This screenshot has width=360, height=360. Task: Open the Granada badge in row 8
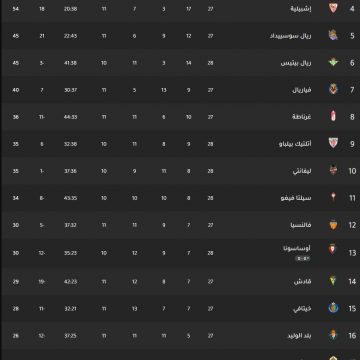pos(333,116)
